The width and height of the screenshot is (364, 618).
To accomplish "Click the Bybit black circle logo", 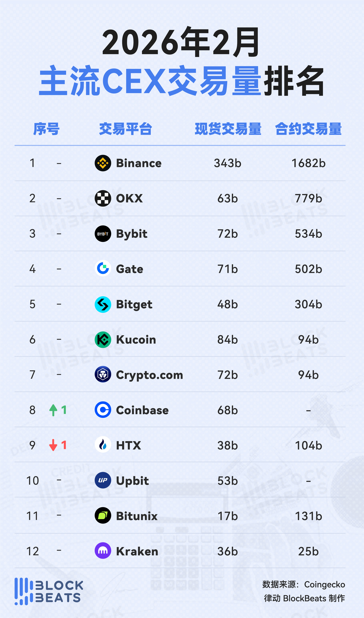I will click(103, 233).
